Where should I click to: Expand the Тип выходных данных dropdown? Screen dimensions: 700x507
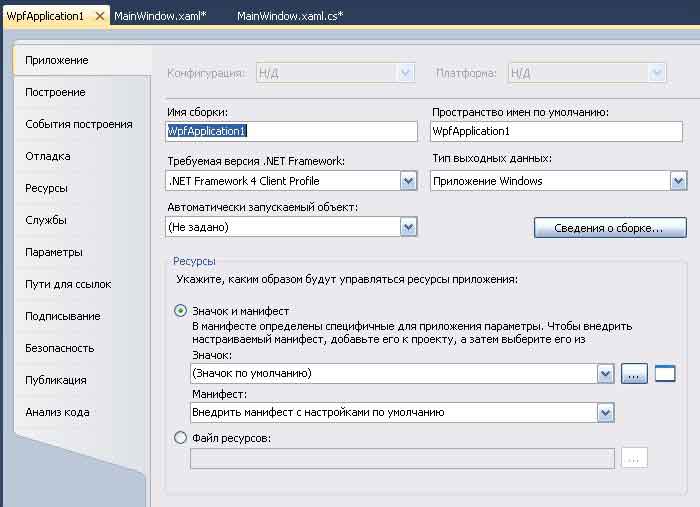pos(678,181)
